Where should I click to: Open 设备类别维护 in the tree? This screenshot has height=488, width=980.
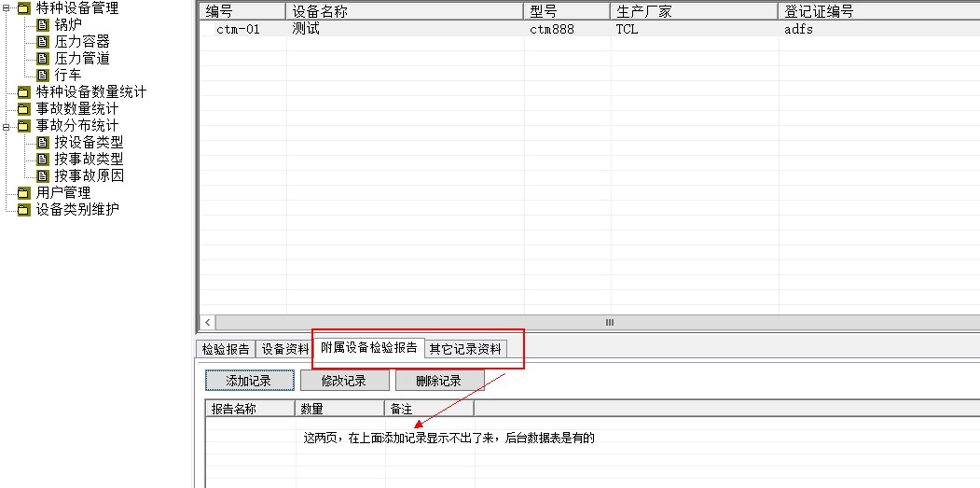click(x=76, y=210)
